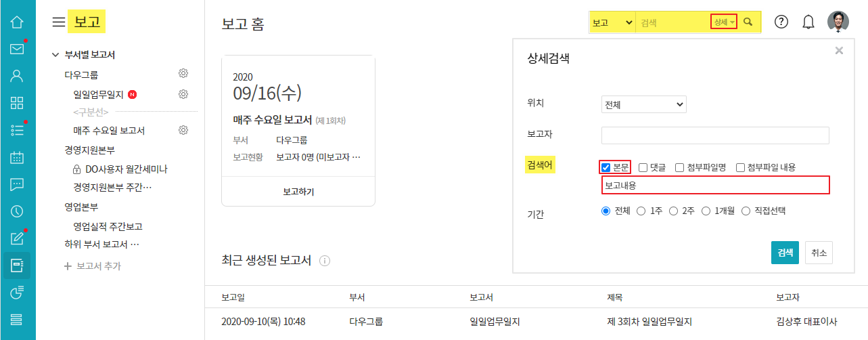Click the teal 검색 button

coord(785,252)
